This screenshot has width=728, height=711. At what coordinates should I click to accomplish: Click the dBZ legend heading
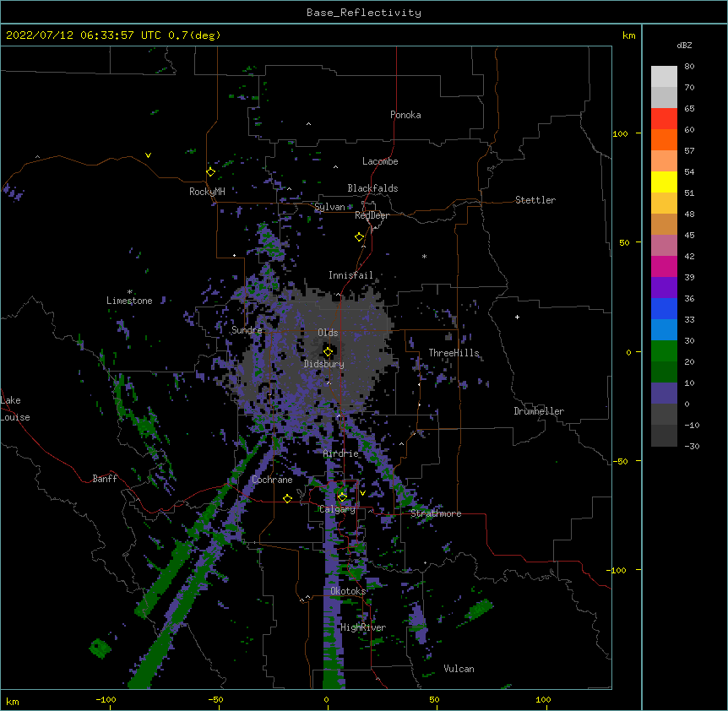coord(684,45)
